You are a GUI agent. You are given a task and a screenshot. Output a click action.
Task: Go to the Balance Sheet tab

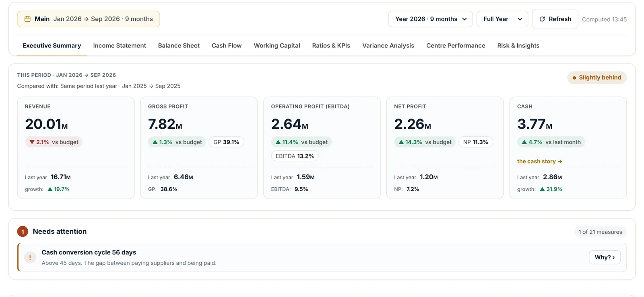tap(179, 45)
